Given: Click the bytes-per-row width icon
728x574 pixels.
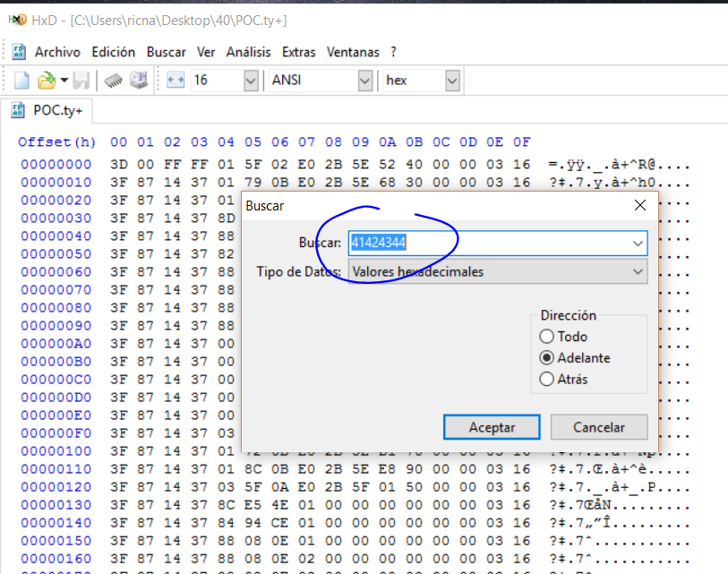Looking at the screenshot, I should (x=176, y=81).
